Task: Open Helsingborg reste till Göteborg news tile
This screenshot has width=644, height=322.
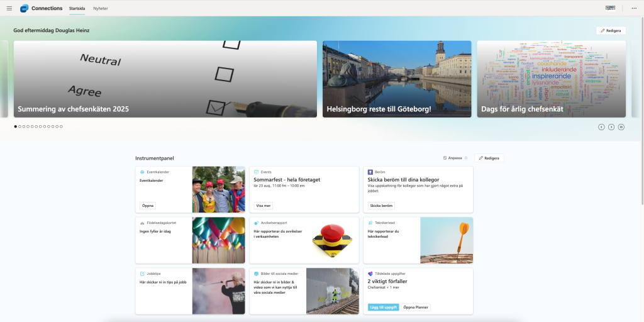Action: tap(397, 79)
